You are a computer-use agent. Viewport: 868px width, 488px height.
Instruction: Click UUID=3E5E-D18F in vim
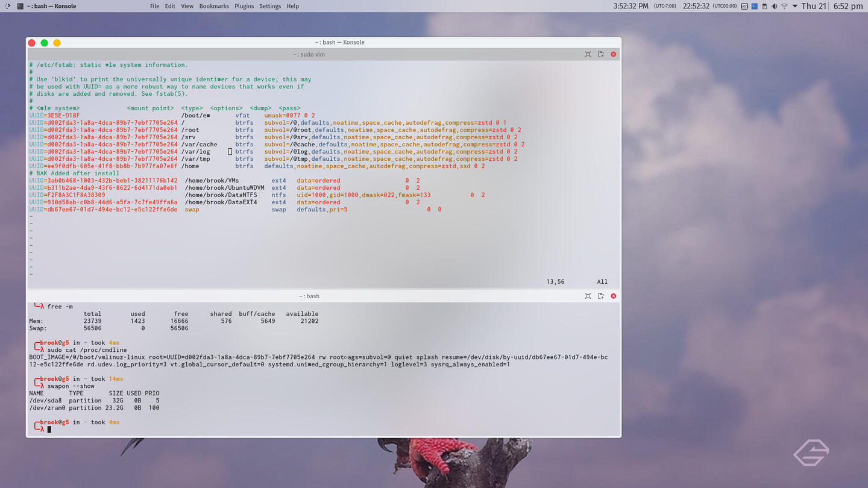tap(54, 116)
